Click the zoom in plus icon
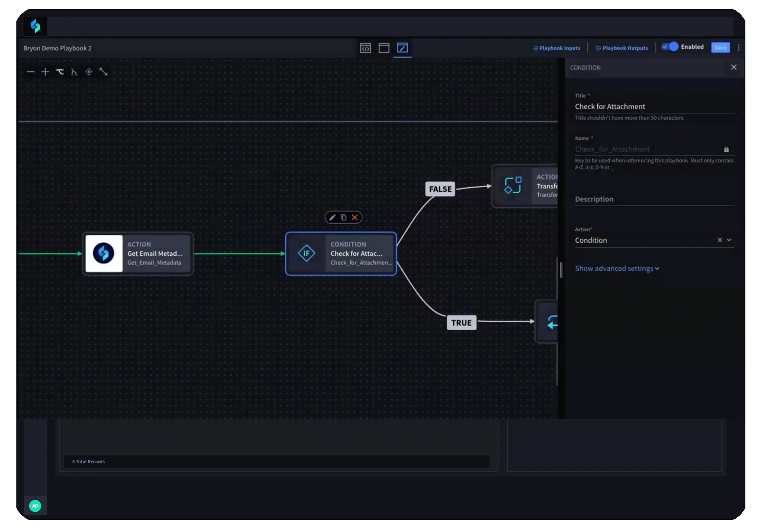This screenshot has height=532, width=757. pyautogui.click(x=45, y=72)
